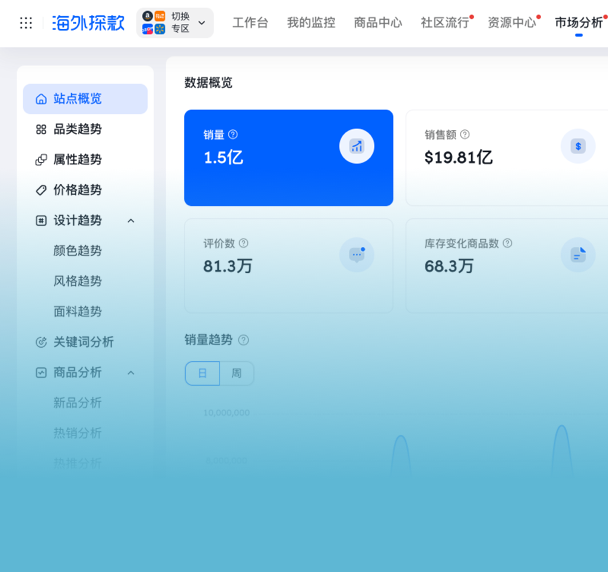Screen dimensions: 608x572
Task: Select the 评价数 81.3万 card
Action: pyautogui.click(x=288, y=266)
